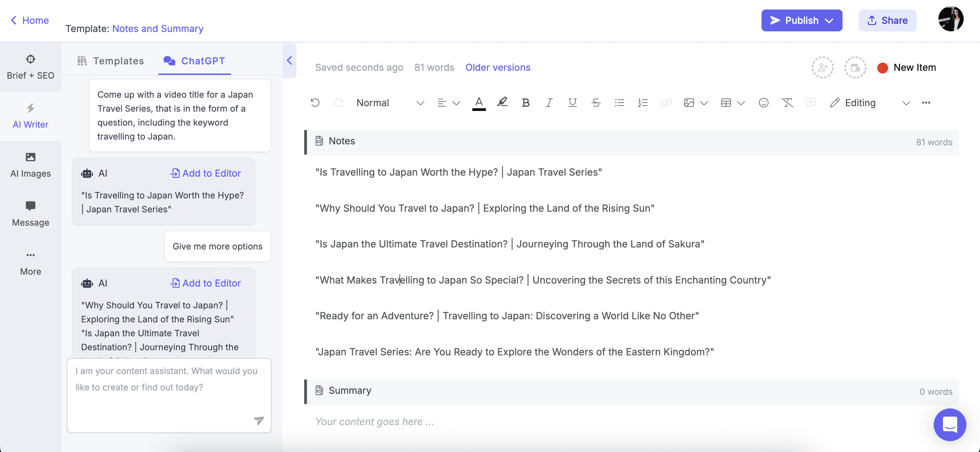Click "Is Travelling to Japan Worth the Hype?" line in editor
The image size is (980, 452).
[x=458, y=172]
